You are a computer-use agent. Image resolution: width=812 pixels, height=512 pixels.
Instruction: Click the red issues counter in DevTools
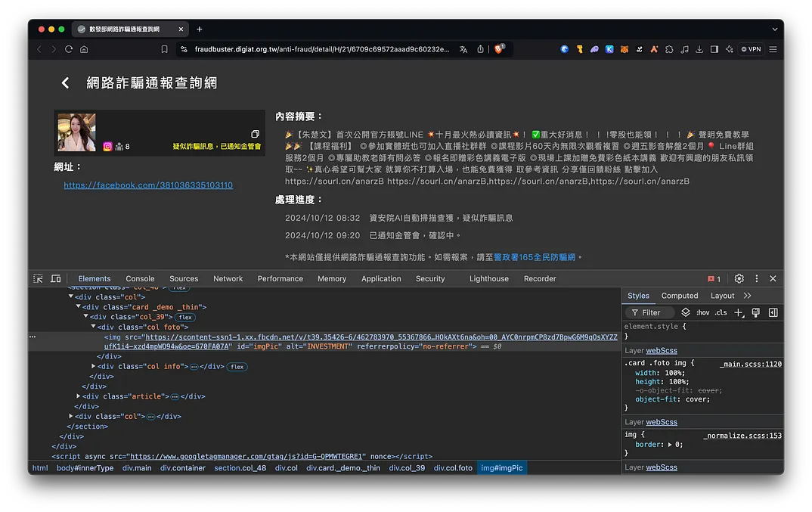714,279
